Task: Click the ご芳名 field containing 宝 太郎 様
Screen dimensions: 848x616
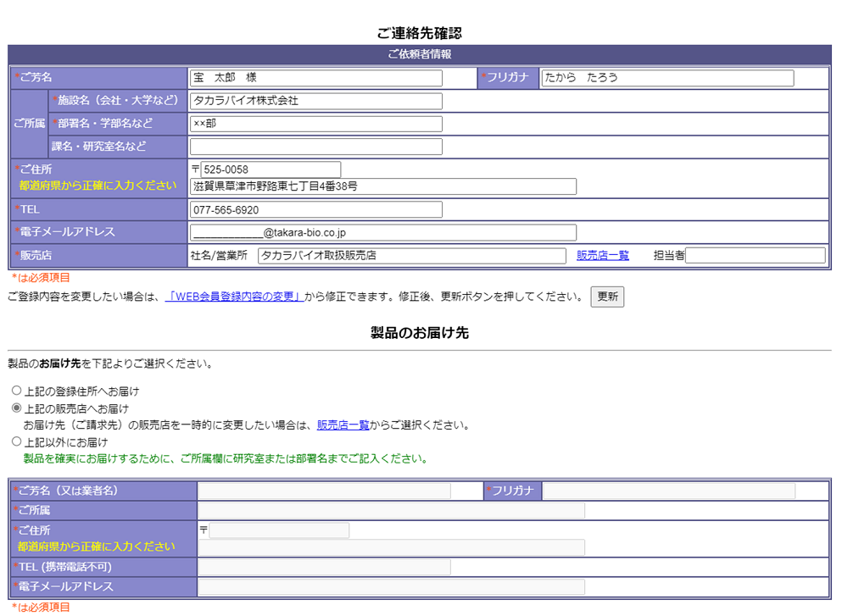Action: 315,78
